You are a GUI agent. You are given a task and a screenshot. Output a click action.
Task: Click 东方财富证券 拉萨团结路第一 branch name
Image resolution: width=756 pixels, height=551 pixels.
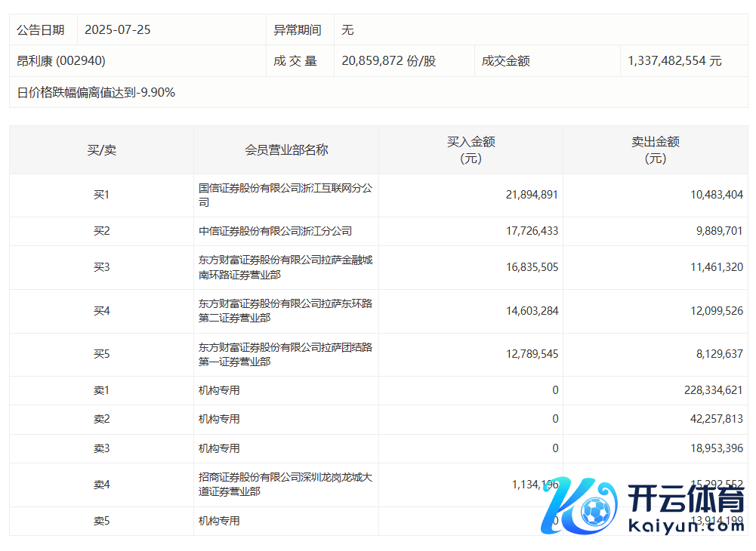285,355
